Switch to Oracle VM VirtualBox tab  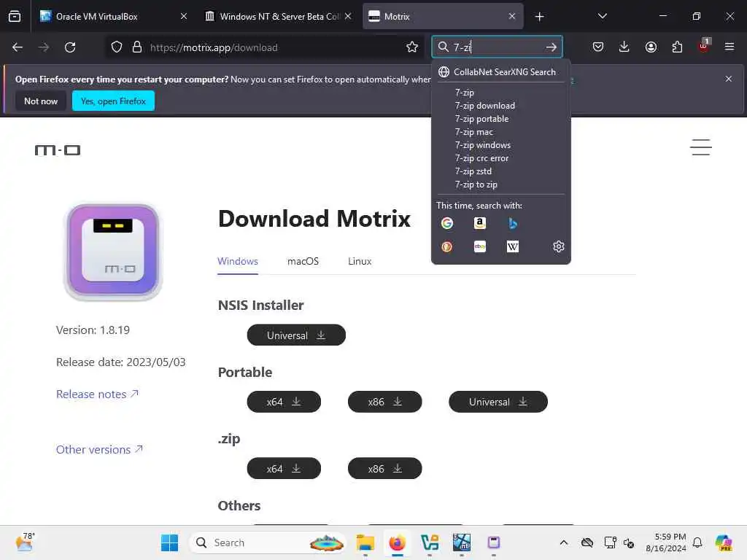pyautogui.click(x=113, y=16)
